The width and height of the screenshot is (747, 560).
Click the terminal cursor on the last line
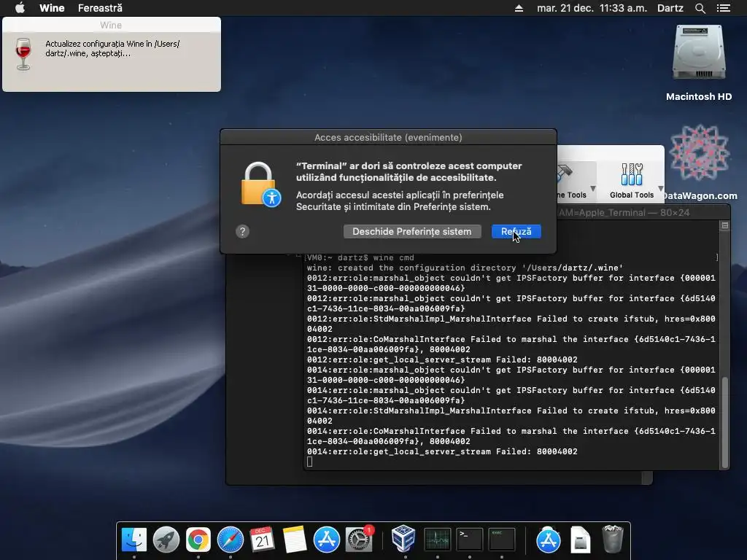click(309, 462)
